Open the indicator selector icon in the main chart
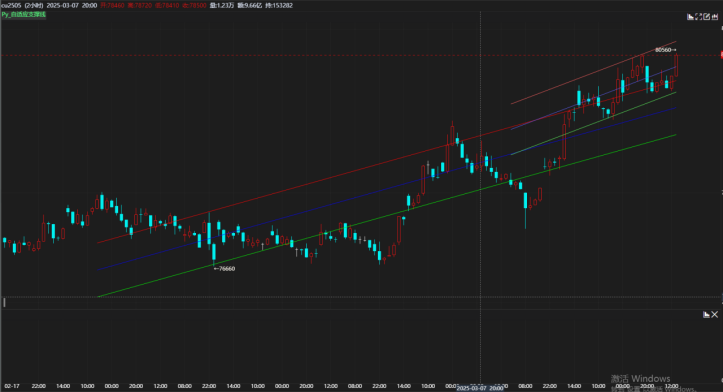The width and height of the screenshot is (723, 392). 691,17
